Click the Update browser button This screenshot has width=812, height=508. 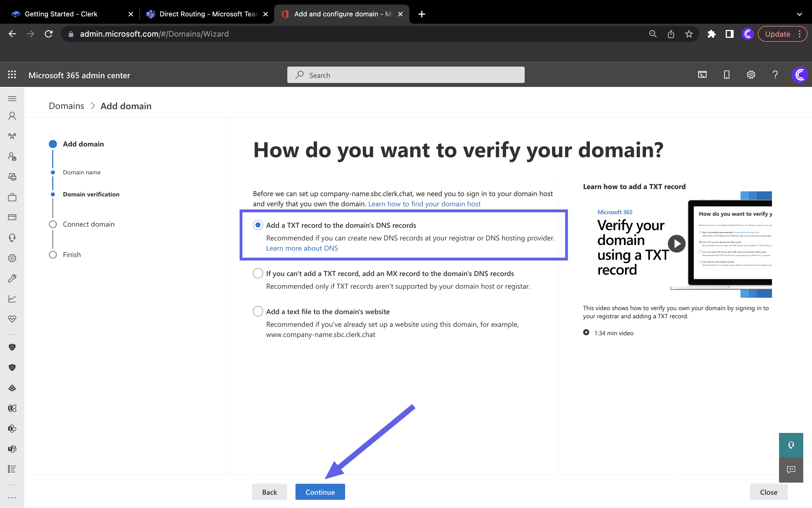pos(782,34)
